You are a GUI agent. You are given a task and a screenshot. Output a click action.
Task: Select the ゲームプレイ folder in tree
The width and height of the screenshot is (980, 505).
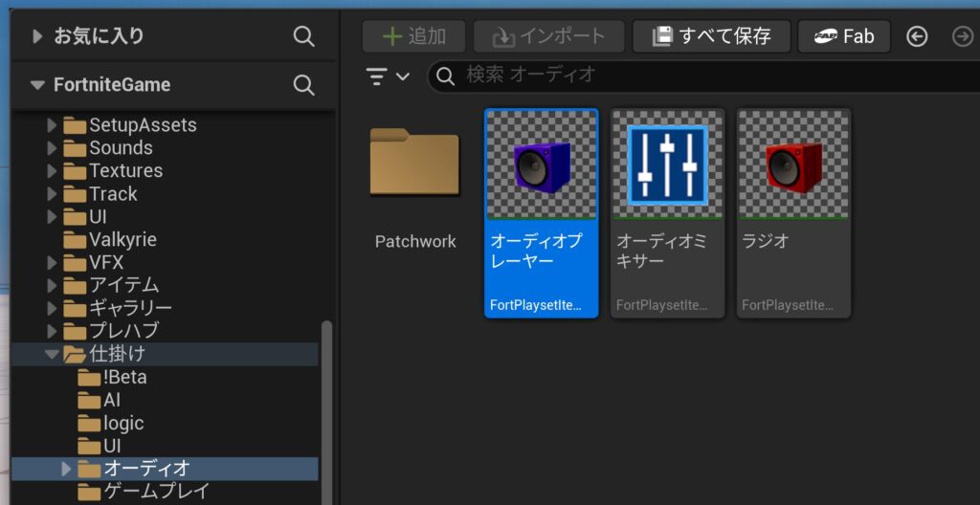click(x=144, y=492)
